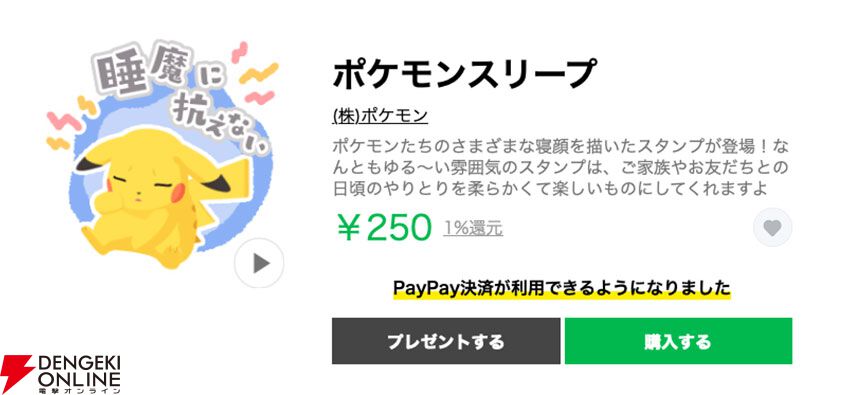The height and width of the screenshot is (395, 843).
Task: Click the プレゼントする gift button
Action: tap(446, 341)
